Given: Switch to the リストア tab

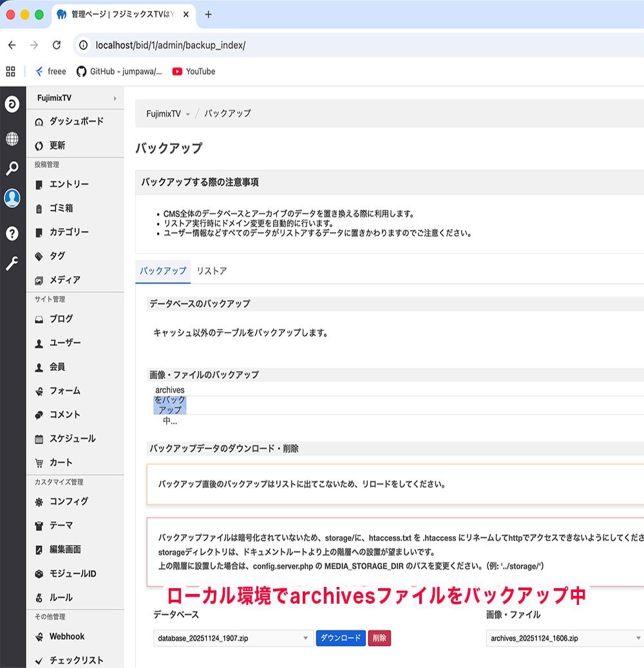Looking at the screenshot, I should click(x=212, y=271).
